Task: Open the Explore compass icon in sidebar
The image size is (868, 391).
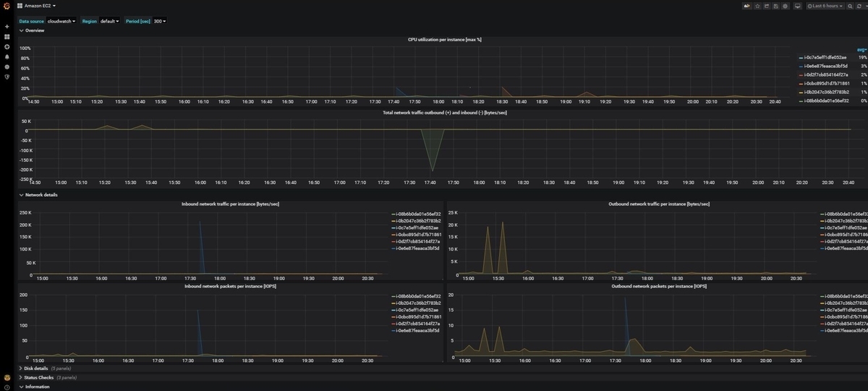Action: tap(7, 46)
